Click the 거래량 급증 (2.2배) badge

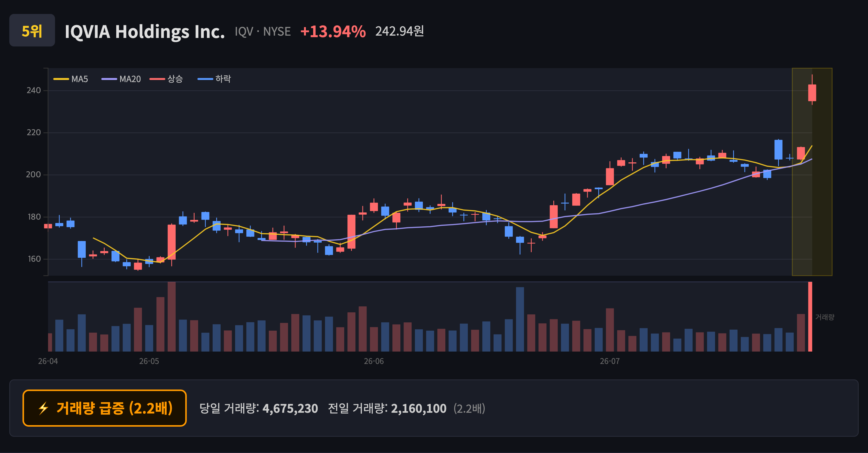click(x=104, y=408)
